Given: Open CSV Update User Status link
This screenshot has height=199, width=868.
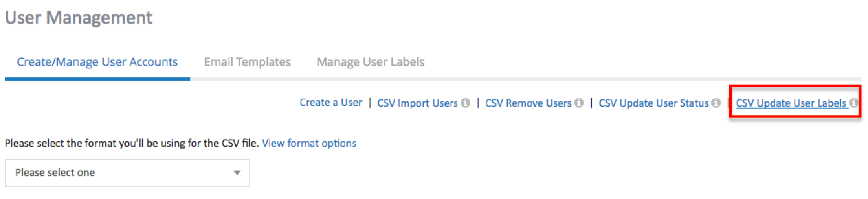Looking at the screenshot, I should [653, 103].
